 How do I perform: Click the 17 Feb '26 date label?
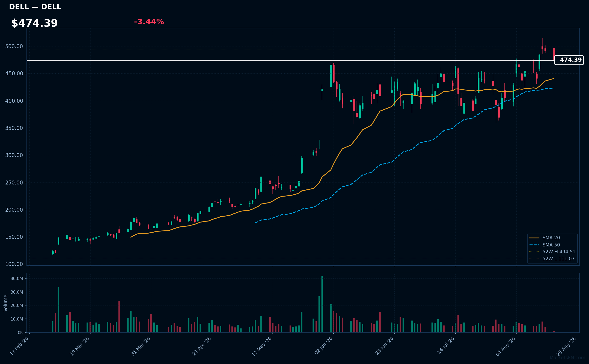click(19, 346)
